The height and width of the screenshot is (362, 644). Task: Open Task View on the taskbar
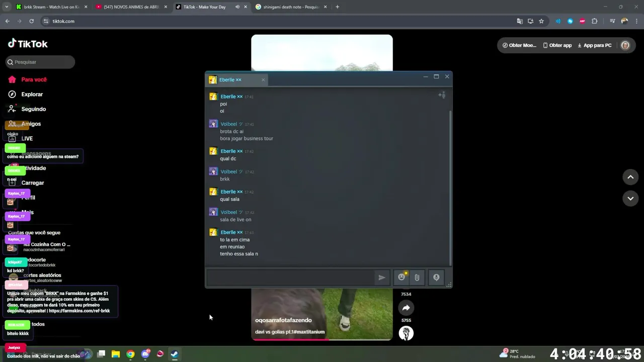101,354
